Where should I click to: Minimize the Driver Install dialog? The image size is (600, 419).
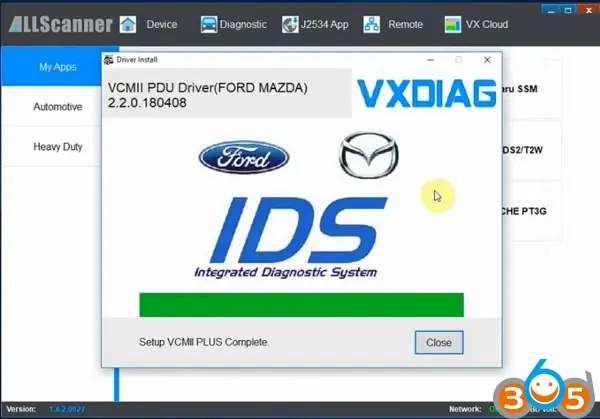430,60
